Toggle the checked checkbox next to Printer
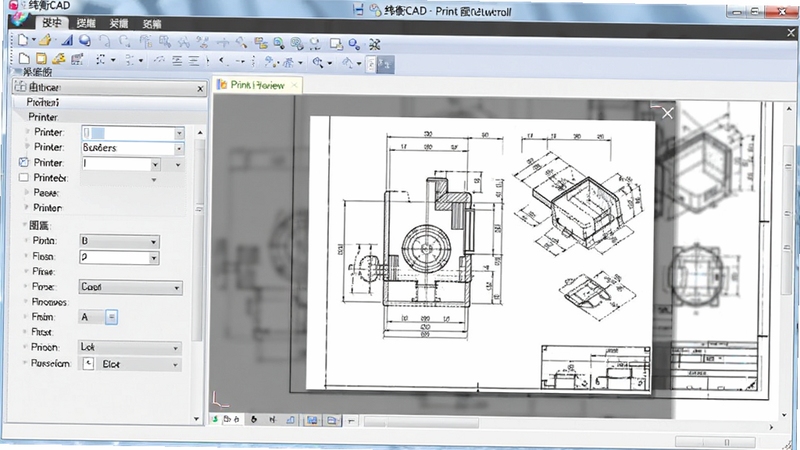The width and height of the screenshot is (800, 450). click(x=23, y=162)
